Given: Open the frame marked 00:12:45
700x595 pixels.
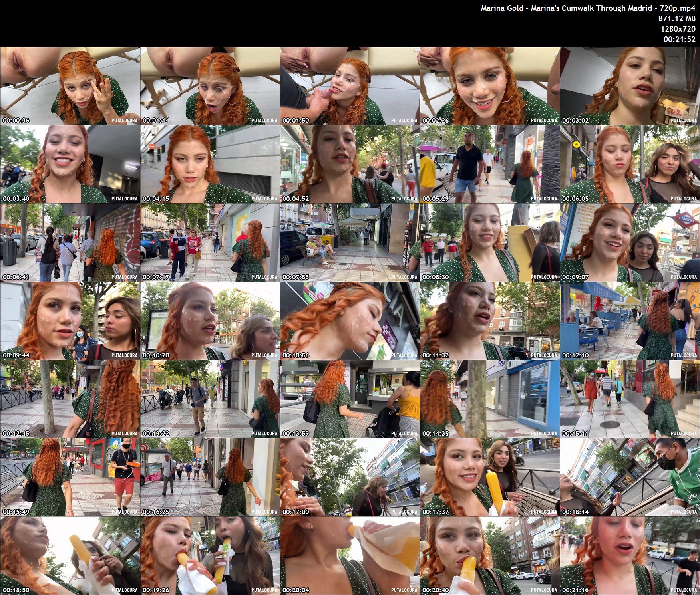Looking at the screenshot, I should click(70, 399).
